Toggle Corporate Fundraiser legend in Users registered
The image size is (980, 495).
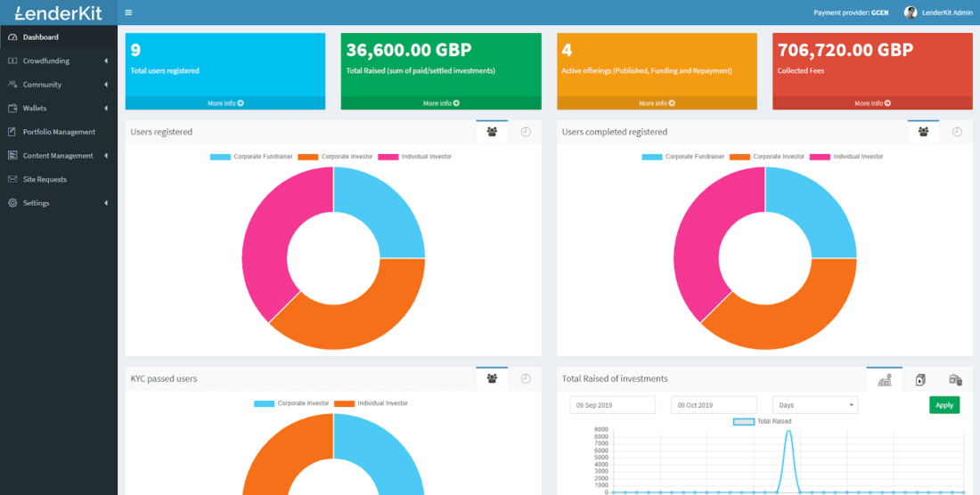251,157
